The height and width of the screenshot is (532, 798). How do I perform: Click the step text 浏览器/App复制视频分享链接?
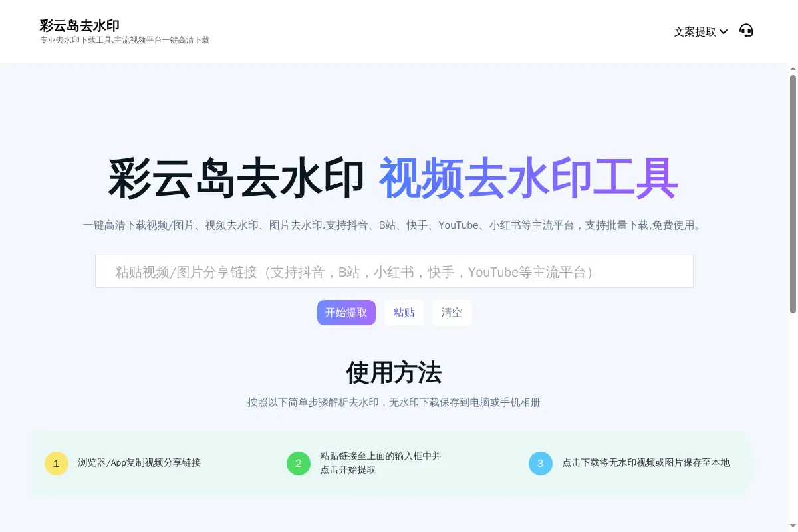point(140,463)
